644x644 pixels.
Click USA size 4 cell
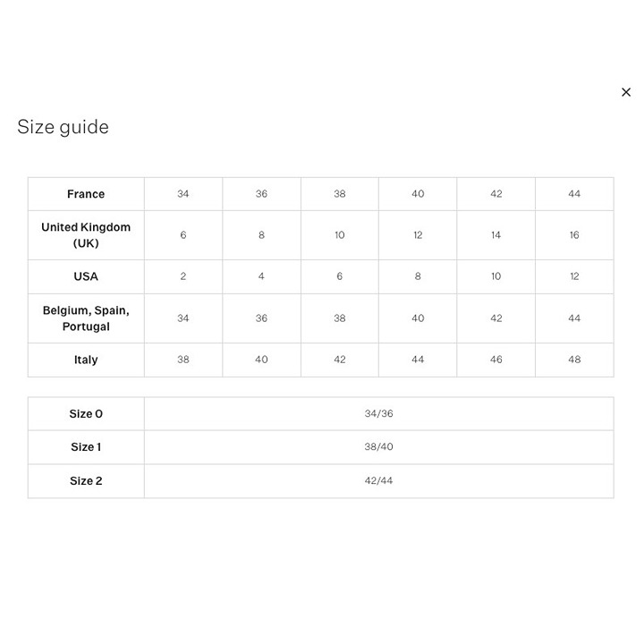(x=261, y=276)
